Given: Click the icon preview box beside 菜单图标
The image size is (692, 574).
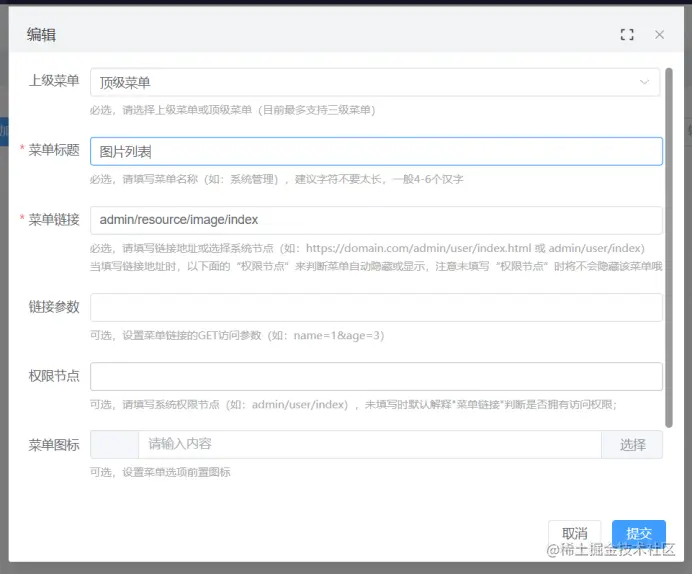Looking at the screenshot, I should [114, 444].
